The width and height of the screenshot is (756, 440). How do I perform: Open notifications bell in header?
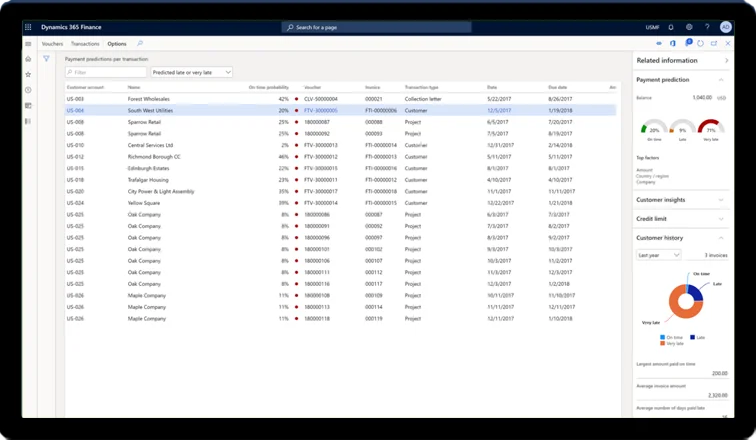coord(670,27)
